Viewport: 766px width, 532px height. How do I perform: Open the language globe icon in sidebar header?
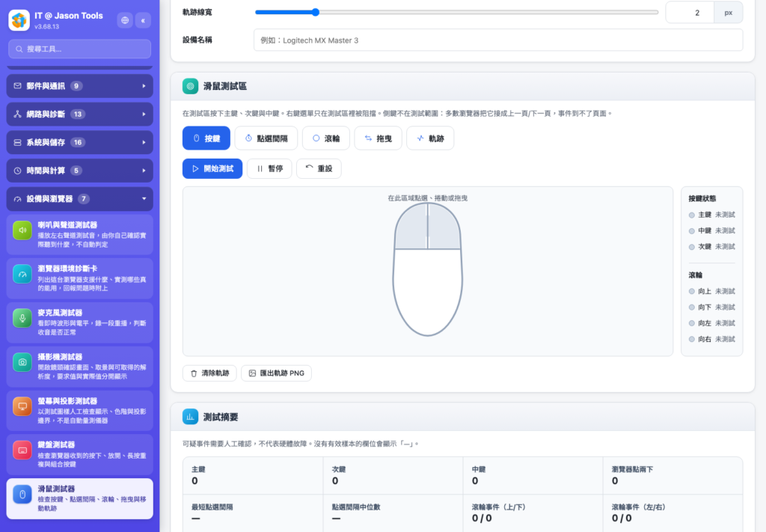tap(125, 20)
